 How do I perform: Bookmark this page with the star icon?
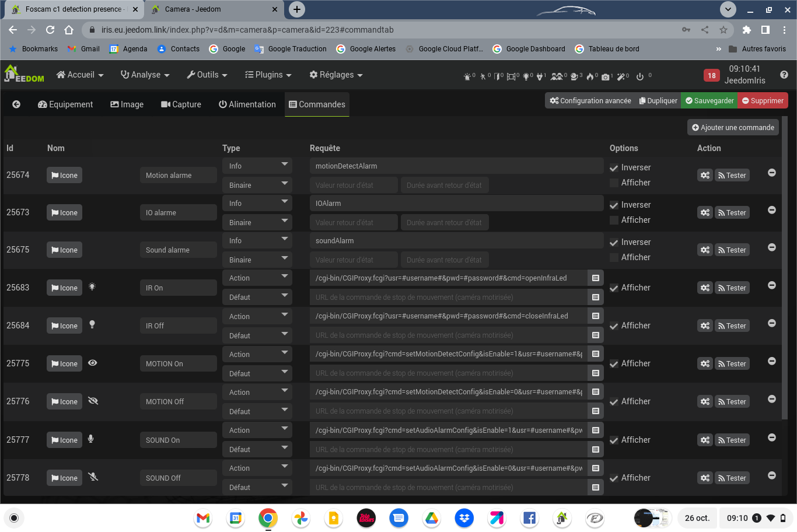723,30
